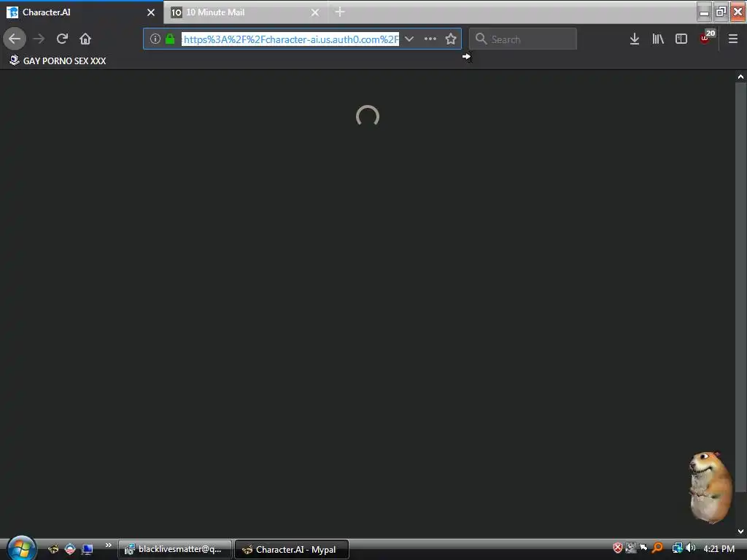Switch to the Character.AI tab
This screenshot has height=560, width=747.
81,12
